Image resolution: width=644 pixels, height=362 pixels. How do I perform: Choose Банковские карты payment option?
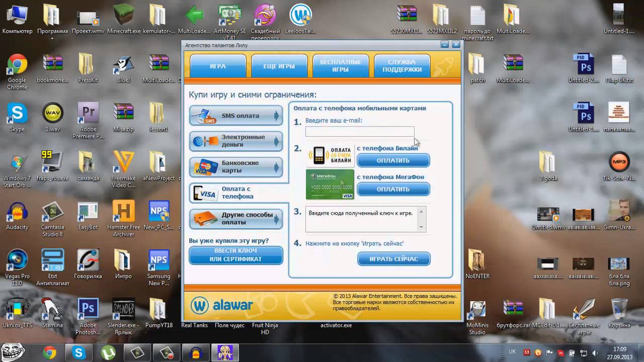tap(236, 167)
